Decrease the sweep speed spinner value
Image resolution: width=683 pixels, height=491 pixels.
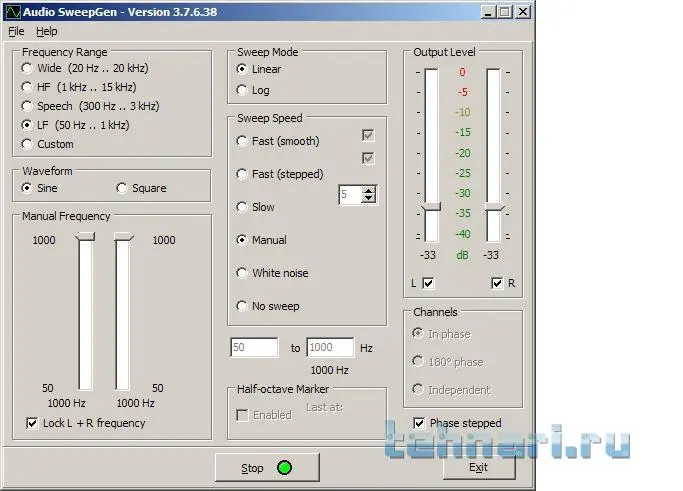point(369,198)
